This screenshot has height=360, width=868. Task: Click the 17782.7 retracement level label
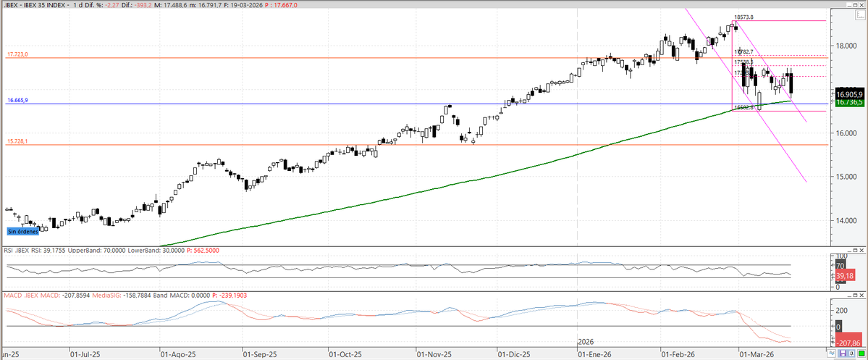pos(744,52)
